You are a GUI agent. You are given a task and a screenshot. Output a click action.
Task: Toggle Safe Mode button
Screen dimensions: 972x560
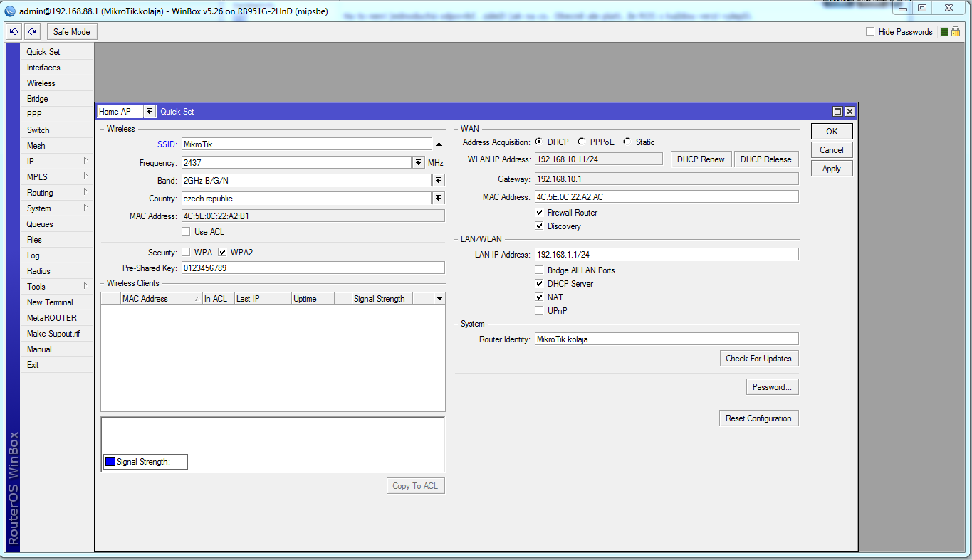click(x=72, y=32)
